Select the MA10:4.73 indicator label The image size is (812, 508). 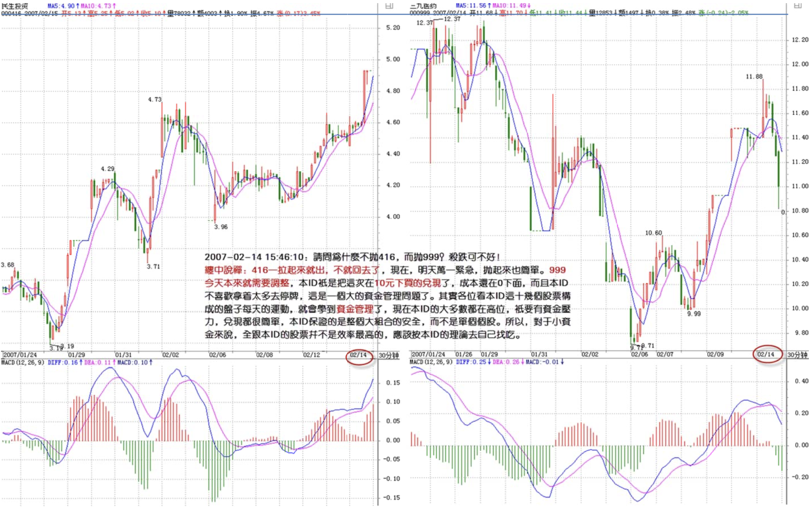(x=98, y=6)
